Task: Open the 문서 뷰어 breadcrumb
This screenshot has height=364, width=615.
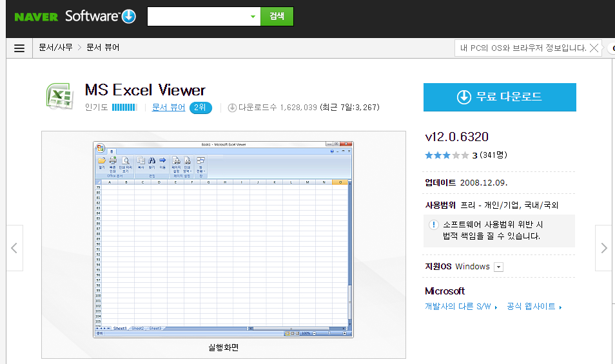Action: (x=102, y=48)
